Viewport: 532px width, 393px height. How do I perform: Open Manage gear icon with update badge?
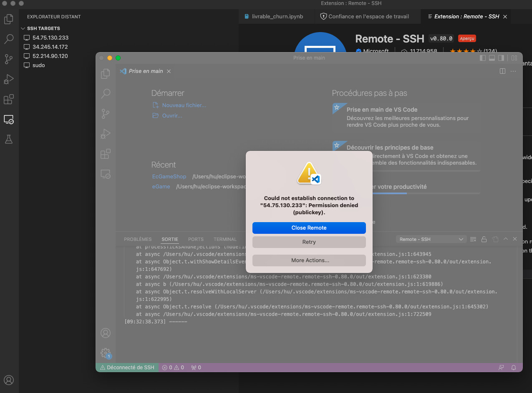106,353
